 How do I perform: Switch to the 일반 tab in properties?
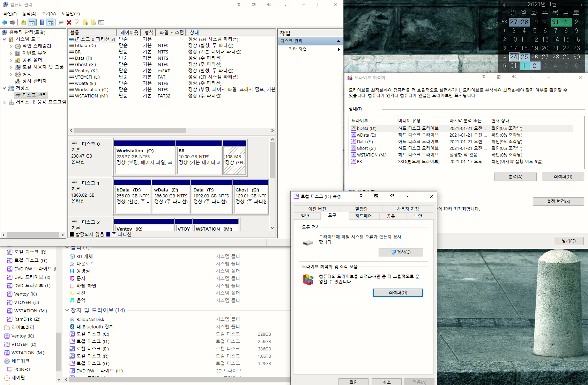click(305, 216)
